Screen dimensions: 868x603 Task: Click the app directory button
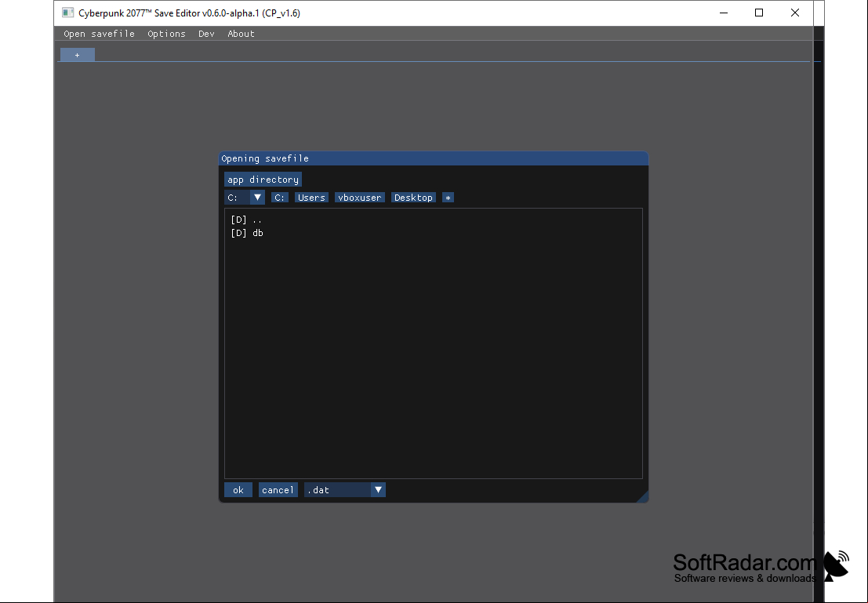pos(263,180)
